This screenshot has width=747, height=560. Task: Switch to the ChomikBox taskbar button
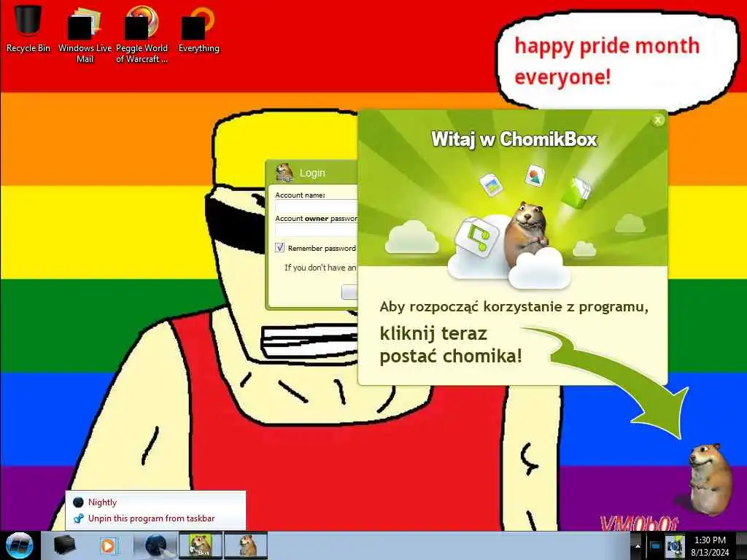pos(200,545)
